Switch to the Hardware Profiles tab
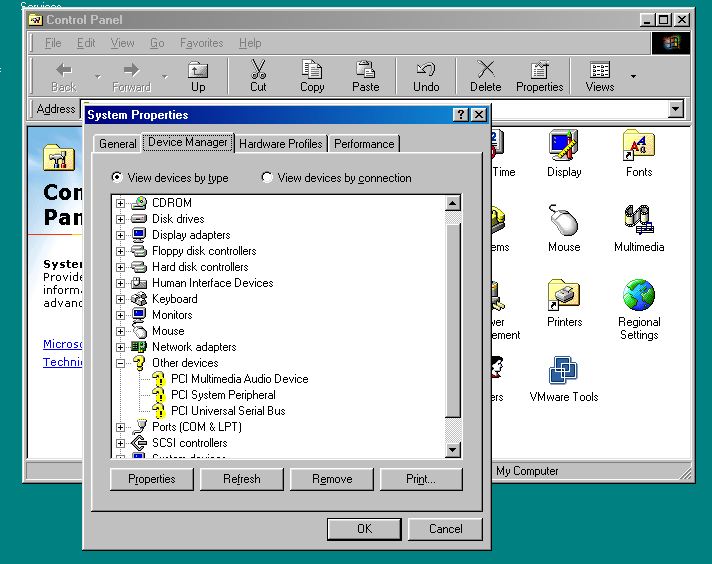This screenshot has height=564, width=712. click(x=281, y=143)
